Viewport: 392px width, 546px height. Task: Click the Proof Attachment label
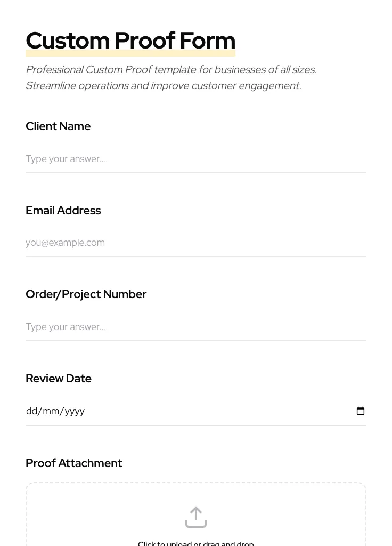tap(74, 463)
